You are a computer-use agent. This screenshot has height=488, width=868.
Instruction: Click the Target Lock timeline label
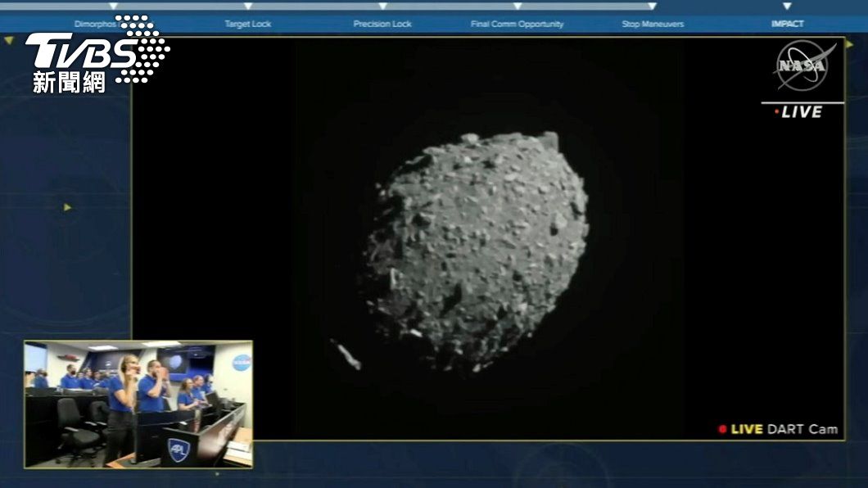248,25
